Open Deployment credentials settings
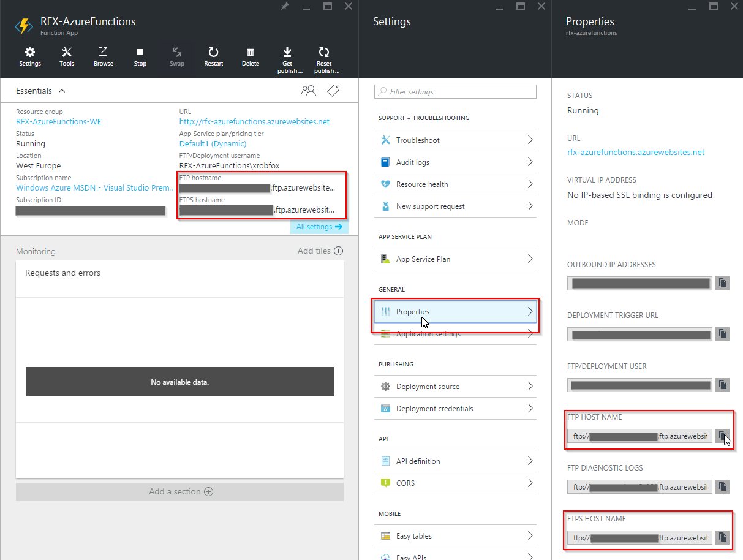The image size is (743, 560). 454,409
